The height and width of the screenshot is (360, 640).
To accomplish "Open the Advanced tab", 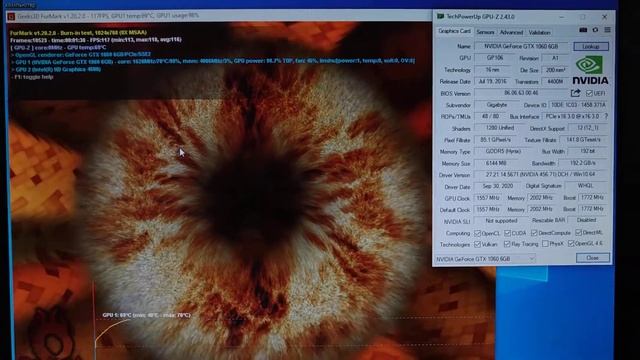I will tap(511, 32).
